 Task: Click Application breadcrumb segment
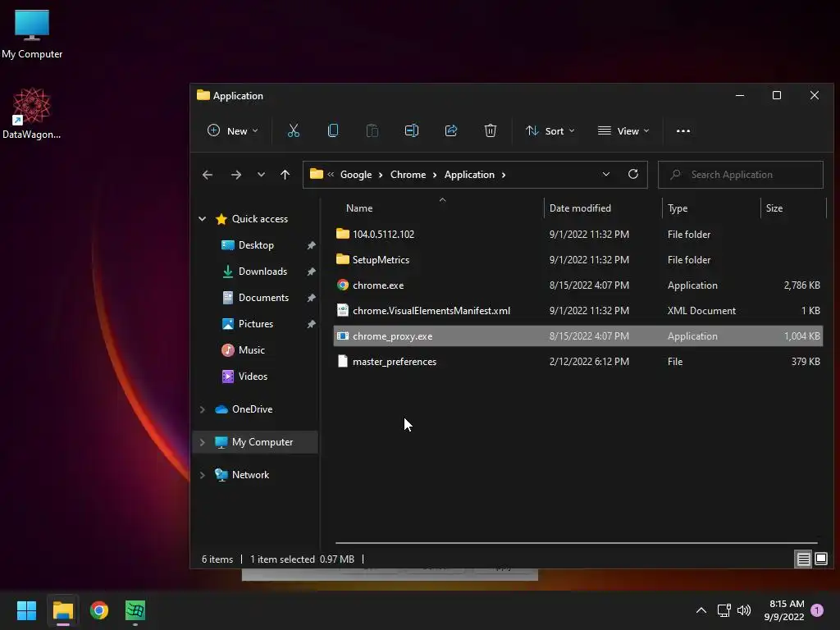pyautogui.click(x=469, y=175)
